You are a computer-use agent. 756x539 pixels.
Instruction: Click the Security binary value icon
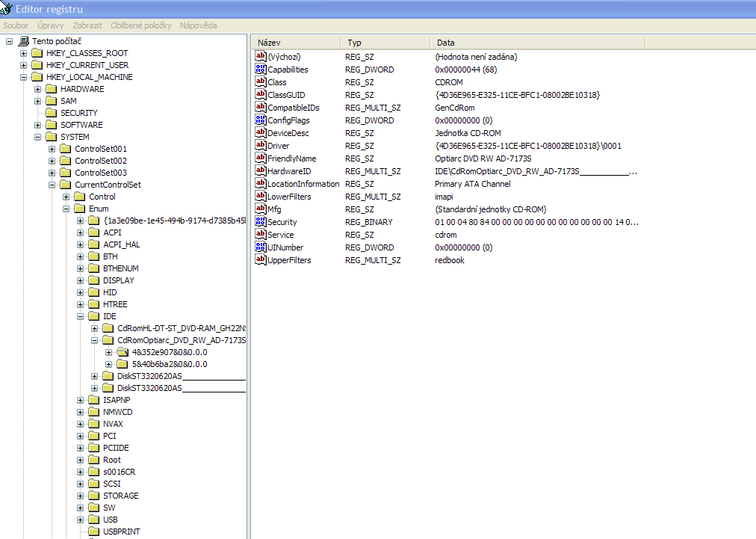tap(261, 221)
